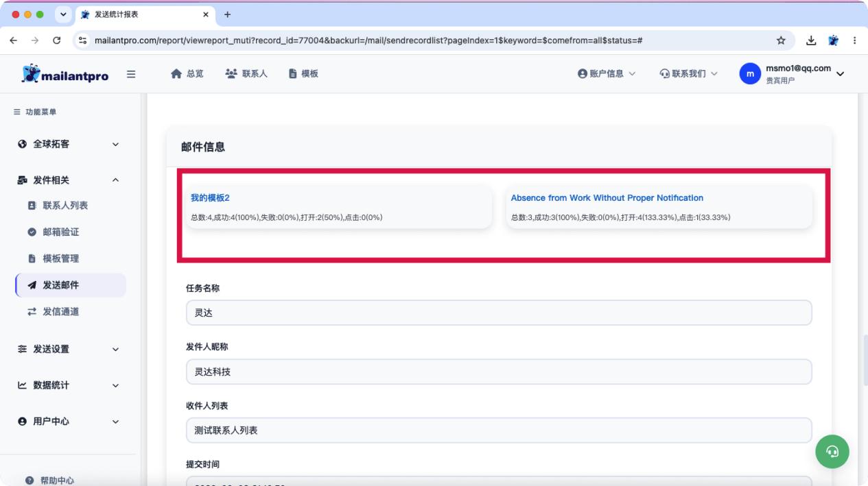The width and height of the screenshot is (868, 486).
Task: Click the 功能菜单 header label
Action: [x=41, y=112]
